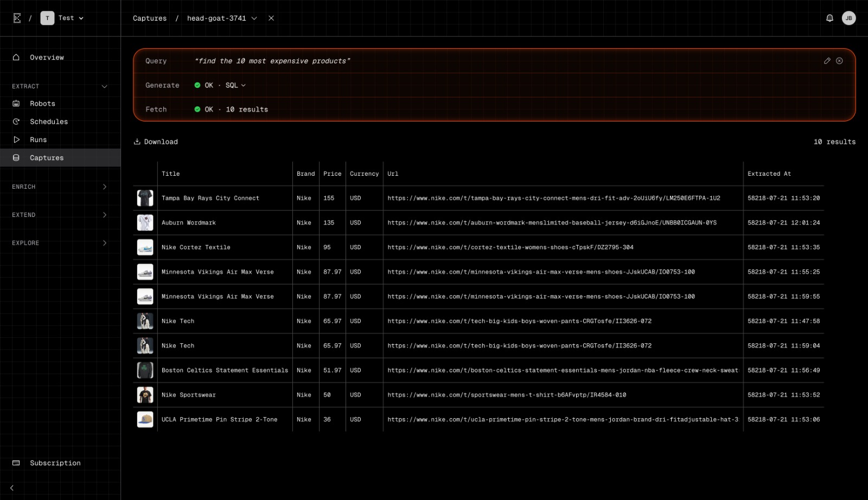Expand the SQL dropdown in the Generate row
Viewport: 868px width, 500px height.
235,85
